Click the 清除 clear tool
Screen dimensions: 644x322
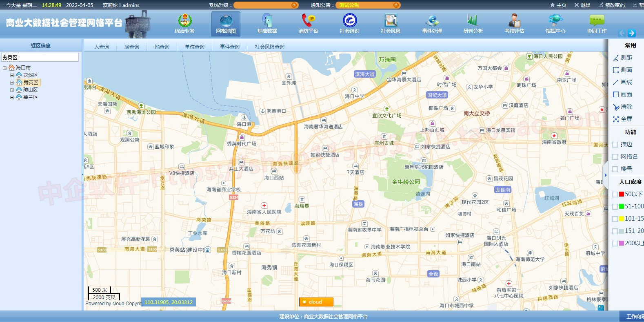click(623, 107)
